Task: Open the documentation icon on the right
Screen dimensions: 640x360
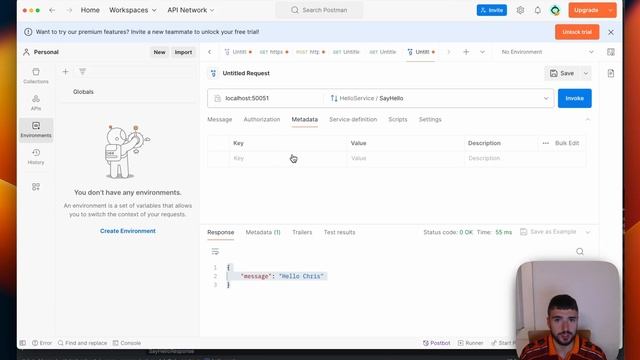Action: (611, 73)
